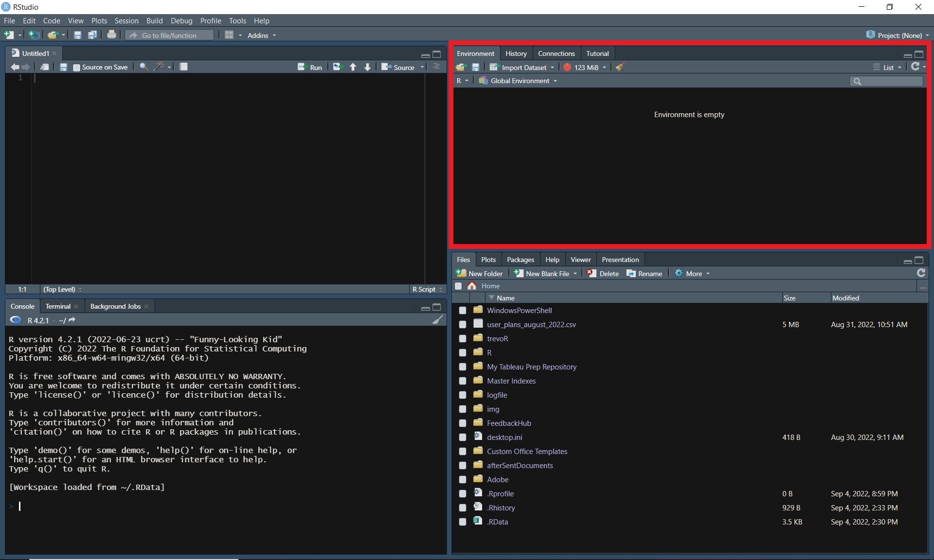Click the Rename button in Files pane
This screenshot has width=934, height=560.
pos(644,274)
